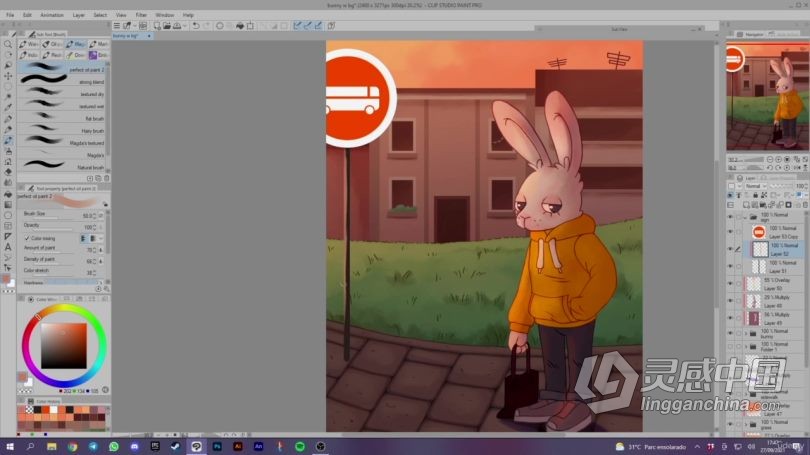Expand the bunny layer folder
Image resolution: width=810 pixels, height=455 pixels.
[x=745, y=333]
